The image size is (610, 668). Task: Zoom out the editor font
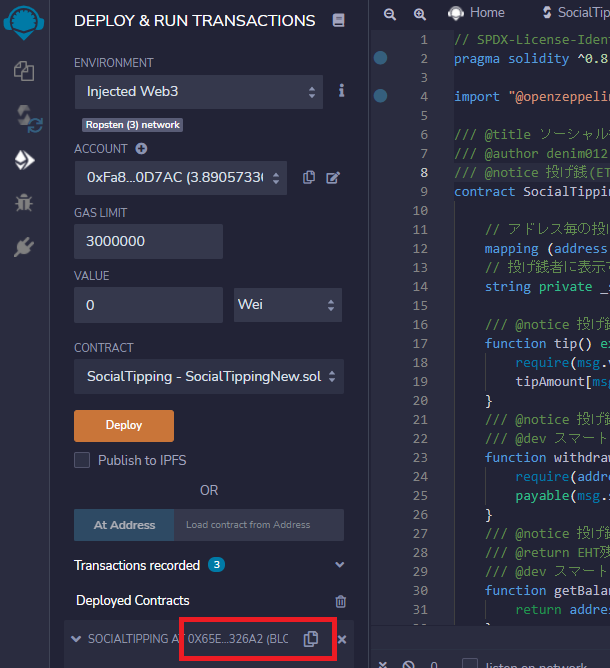click(x=390, y=14)
